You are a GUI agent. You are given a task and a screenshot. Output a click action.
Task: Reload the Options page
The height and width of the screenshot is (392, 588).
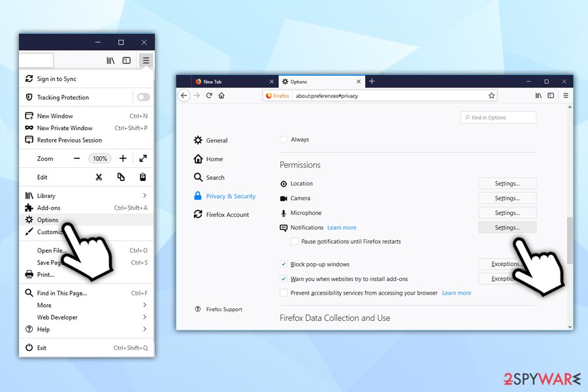[x=209, y=95]
